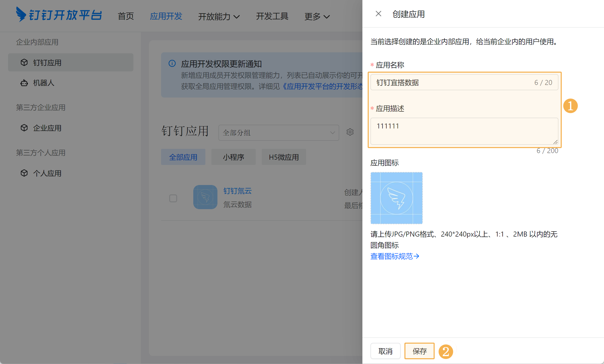This screenshot has width=604, height=364.
Task: Click the robot icon beside 机器人
Action: pos(24,83)
